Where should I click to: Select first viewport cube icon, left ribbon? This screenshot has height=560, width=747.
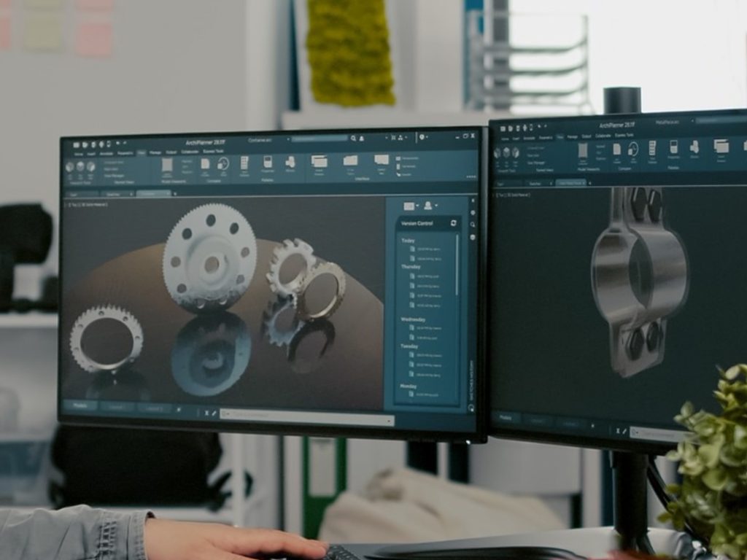coord(70,167)
